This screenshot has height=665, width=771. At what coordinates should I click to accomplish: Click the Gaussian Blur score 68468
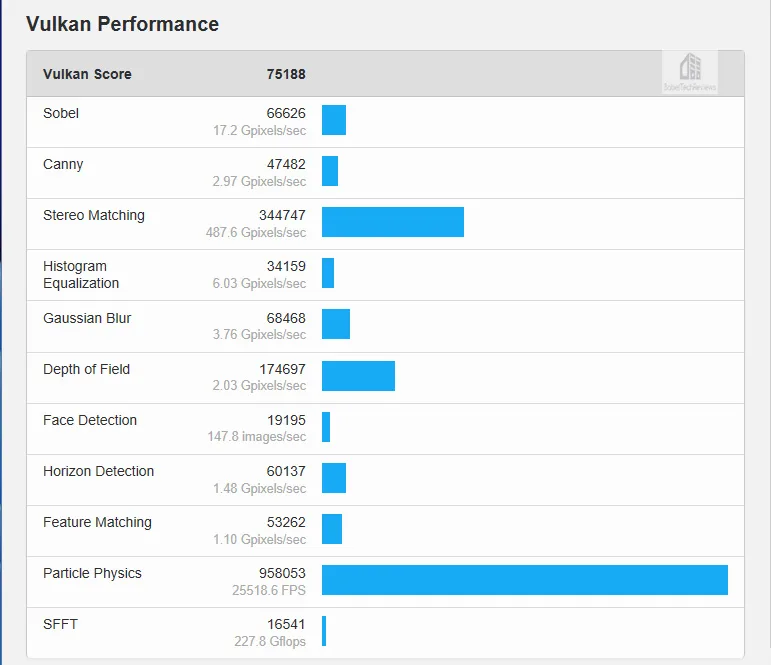[286, 318]
